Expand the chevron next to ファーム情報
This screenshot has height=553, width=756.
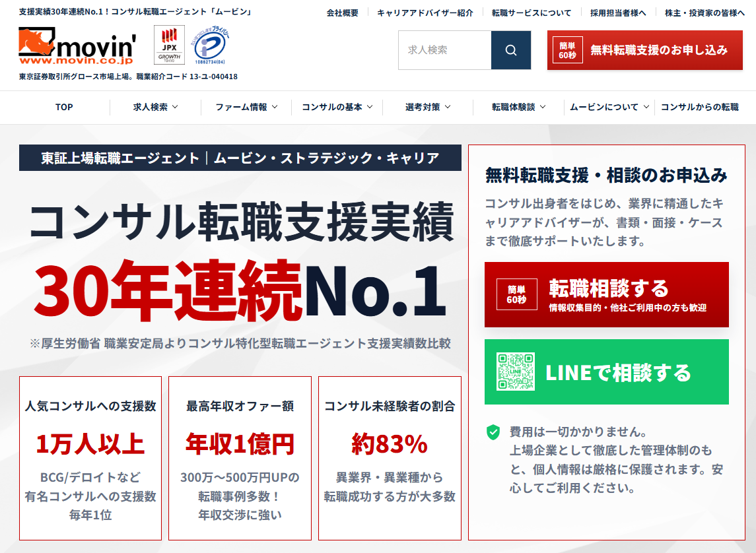[275, 107]
